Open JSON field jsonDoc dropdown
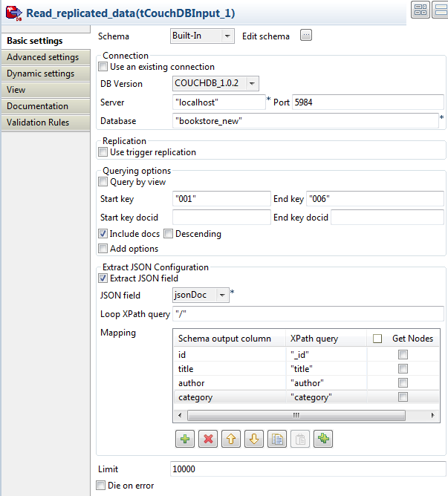 click(200, 296)
